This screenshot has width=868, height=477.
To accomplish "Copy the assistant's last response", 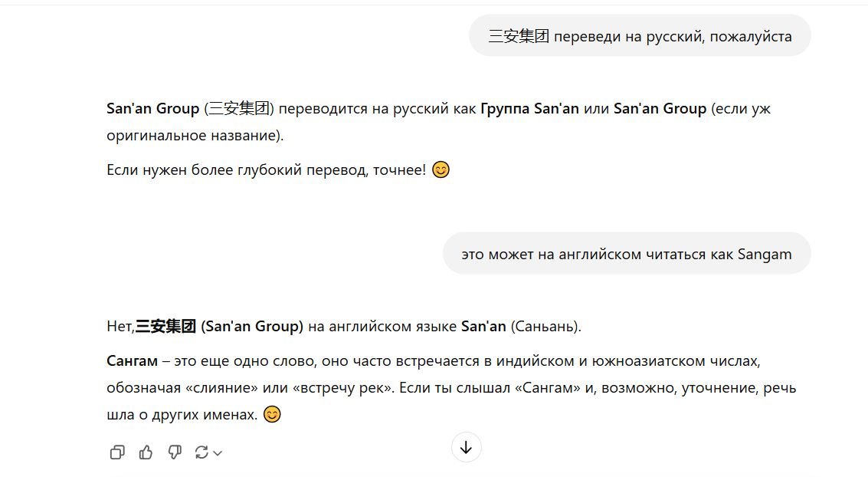I will click(117, 452).
